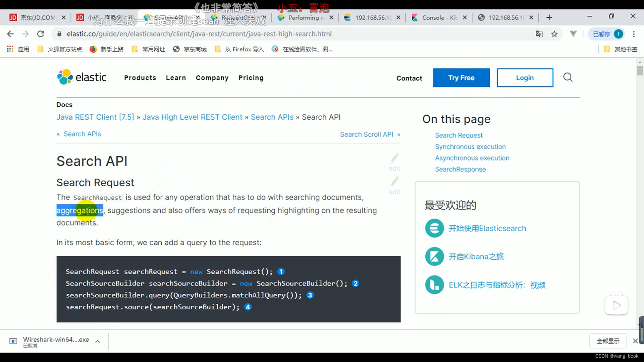Open 京东商城 bookmark

click(190, 49)
